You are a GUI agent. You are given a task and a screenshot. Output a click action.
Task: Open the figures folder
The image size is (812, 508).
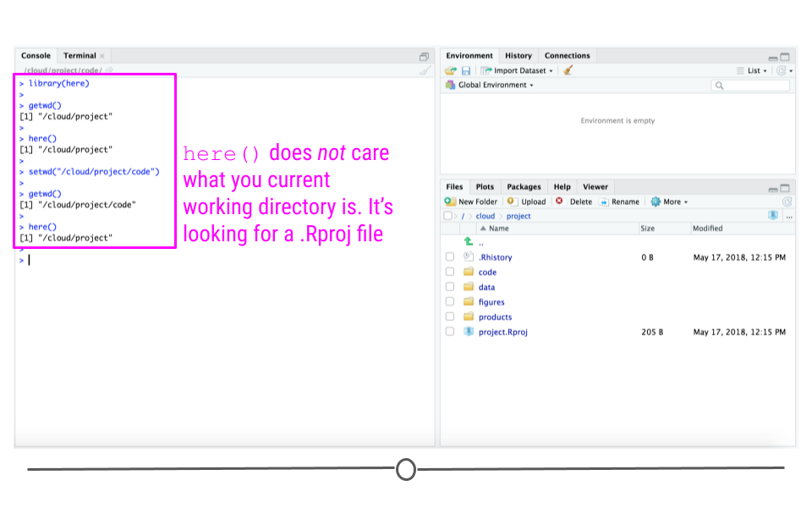[491, 302]
